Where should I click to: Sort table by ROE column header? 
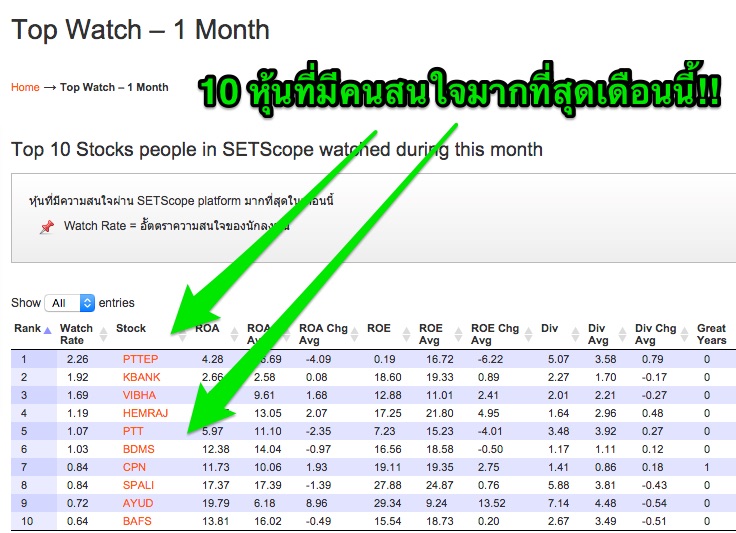(x=391, y=328)
